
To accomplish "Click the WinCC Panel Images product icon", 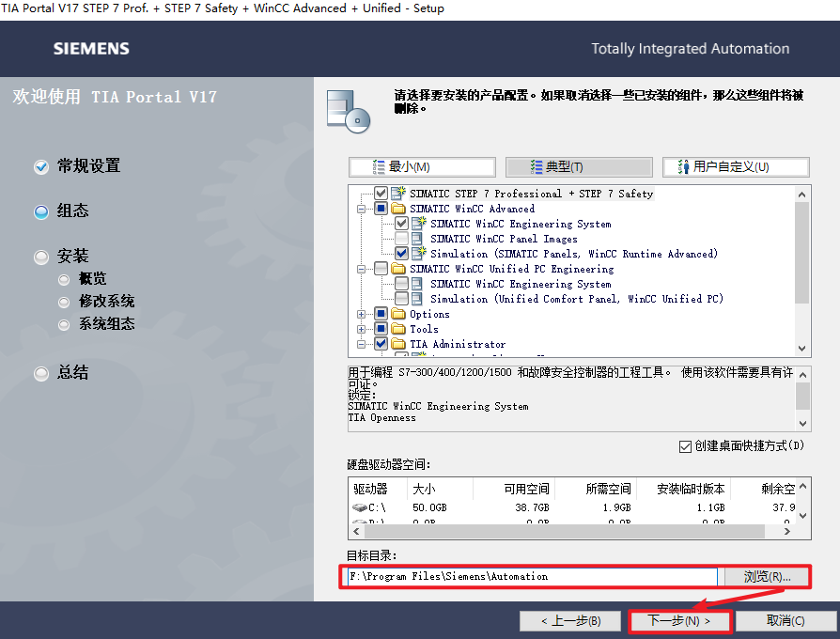I will pyautogui.click(x=418, y=239).
